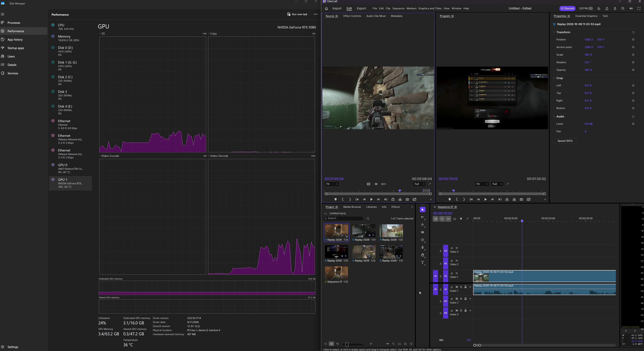
Task: Open Source monitor Full resolution dropdown
Action: coord(419,184)
